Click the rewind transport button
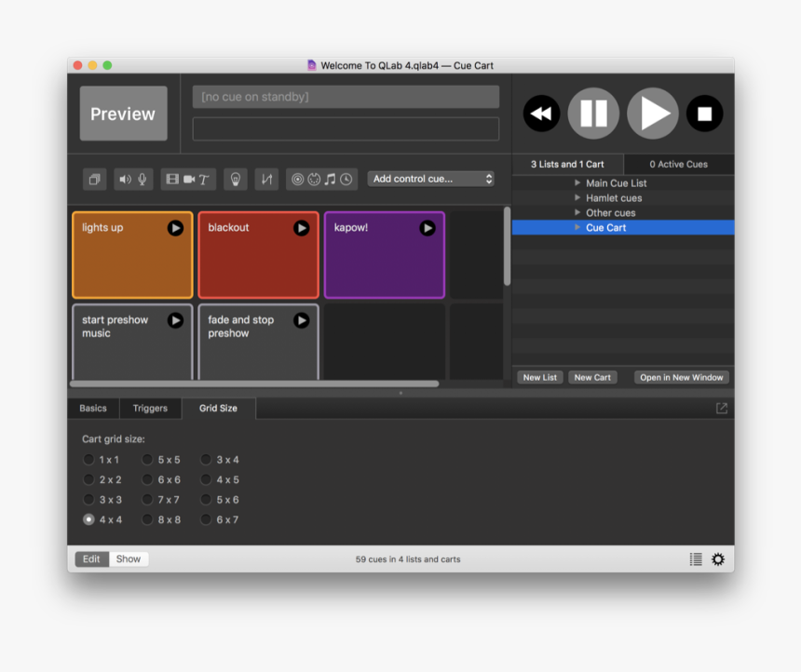Viewport: 801px width, 672px height. point(541,114)
